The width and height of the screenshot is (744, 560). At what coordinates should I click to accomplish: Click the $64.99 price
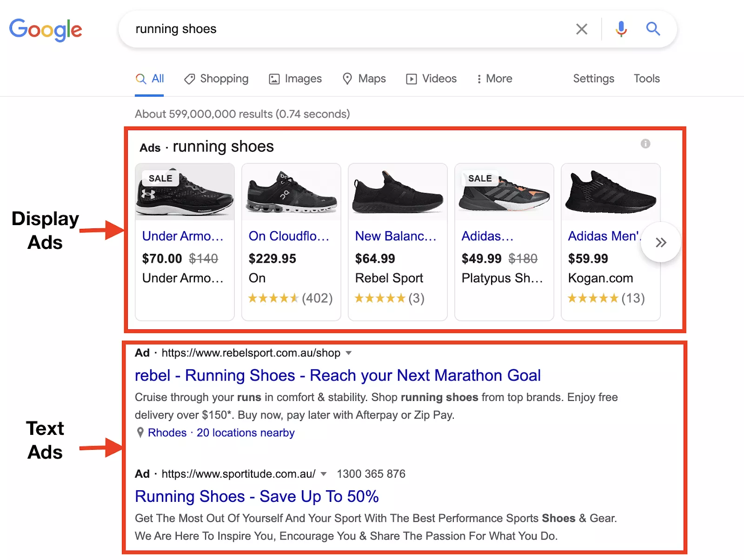[375, 259]
